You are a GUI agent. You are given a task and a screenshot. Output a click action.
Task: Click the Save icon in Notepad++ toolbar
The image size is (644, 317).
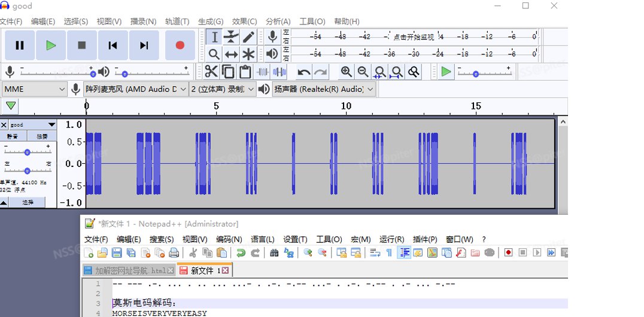coord(117,252)
